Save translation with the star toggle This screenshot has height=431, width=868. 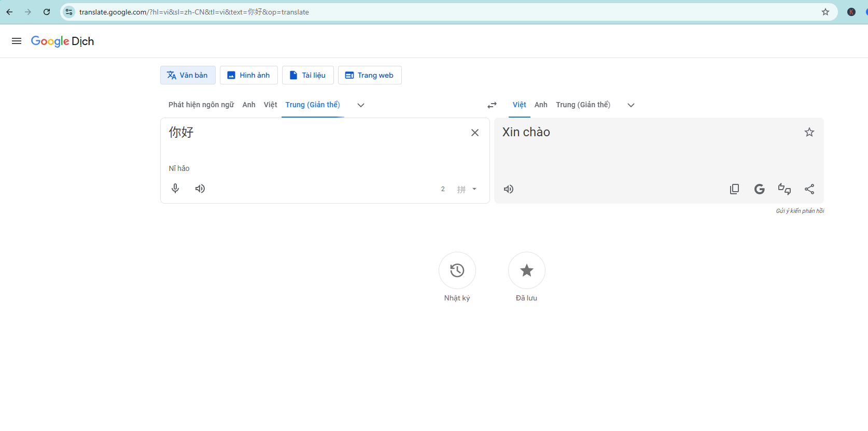(809, 133)
